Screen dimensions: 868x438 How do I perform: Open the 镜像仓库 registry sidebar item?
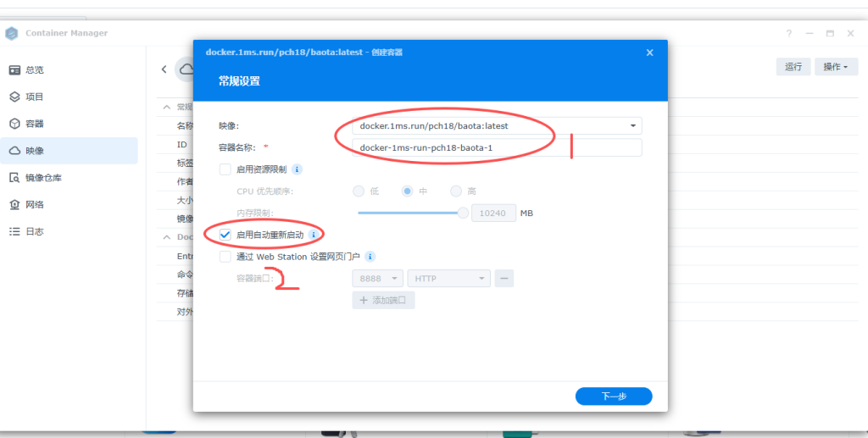tap(70, 178)
